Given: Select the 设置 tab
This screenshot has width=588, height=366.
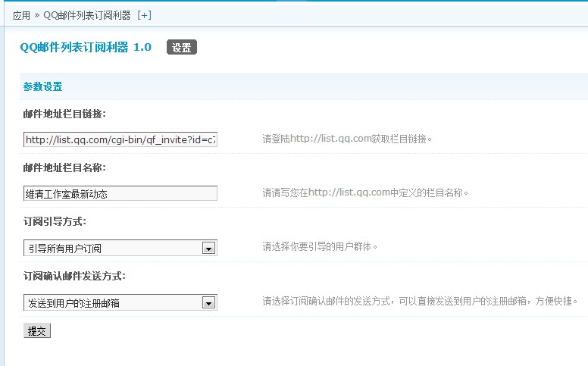Looking at the screenshot, I should [x=182, y=47].
